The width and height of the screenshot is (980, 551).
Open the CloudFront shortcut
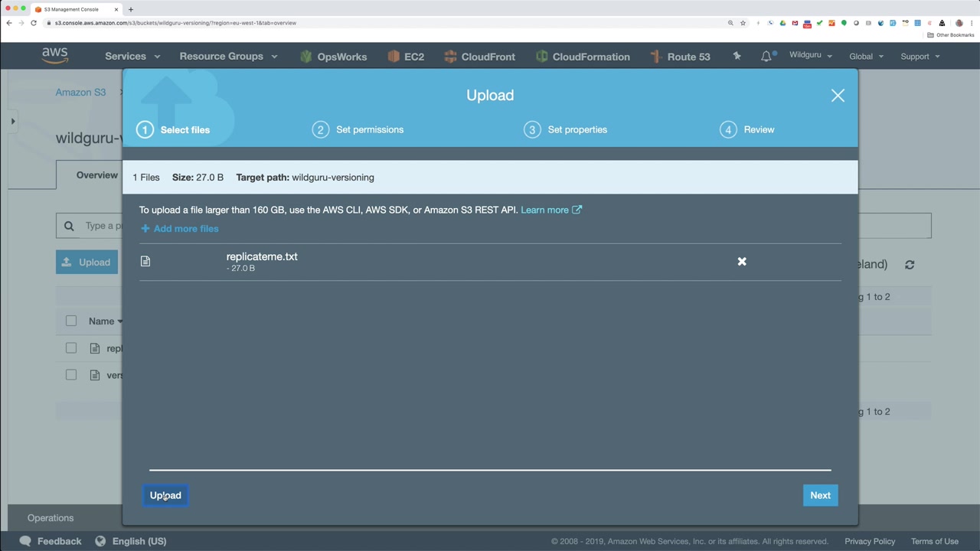479,57
